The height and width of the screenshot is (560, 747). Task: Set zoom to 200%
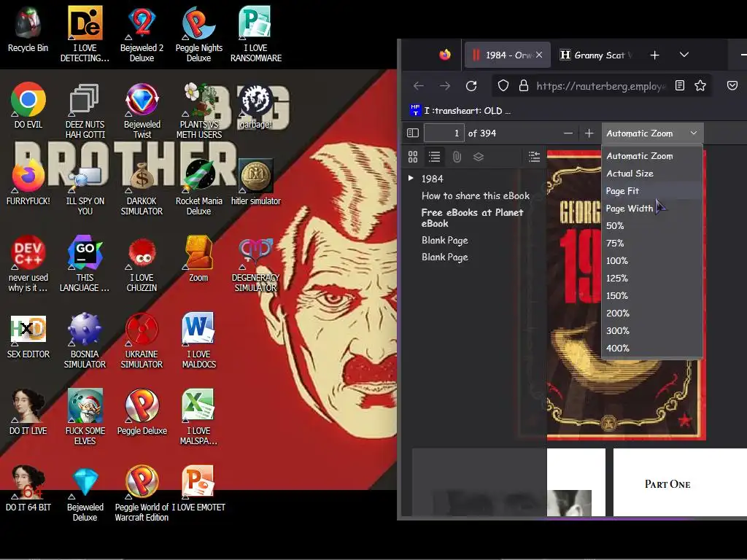(651, 314)
